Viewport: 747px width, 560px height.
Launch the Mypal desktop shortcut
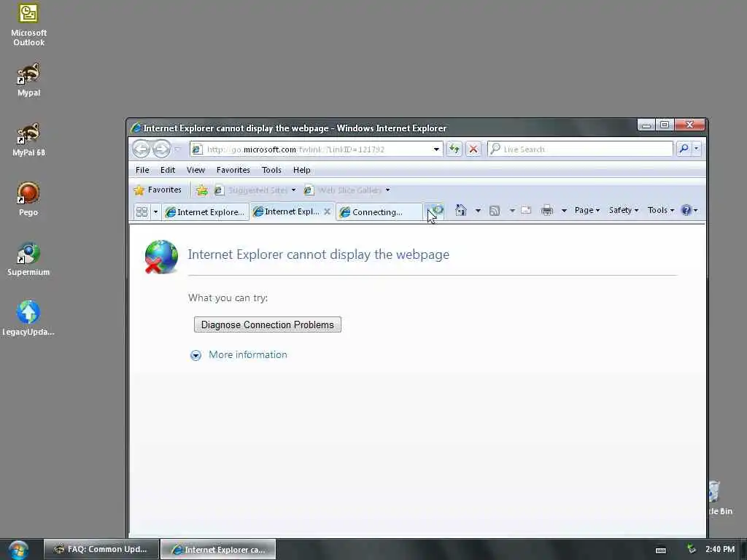[28, 79]
